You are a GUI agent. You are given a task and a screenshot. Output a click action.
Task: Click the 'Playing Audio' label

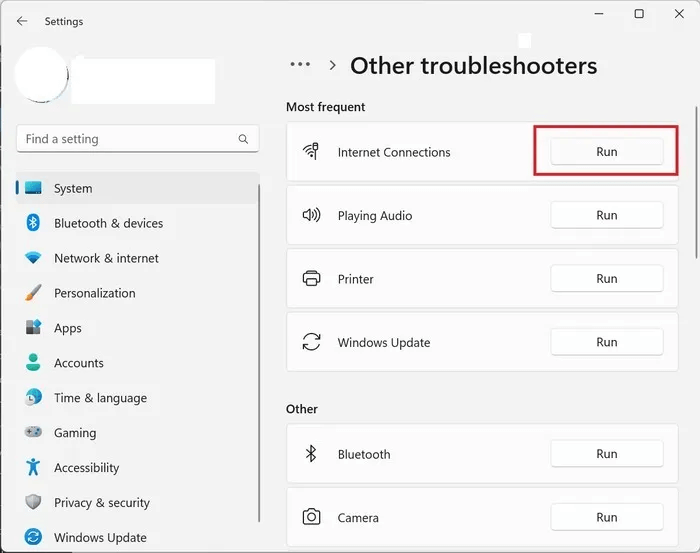pyautogui.click(x=375, y=216)
